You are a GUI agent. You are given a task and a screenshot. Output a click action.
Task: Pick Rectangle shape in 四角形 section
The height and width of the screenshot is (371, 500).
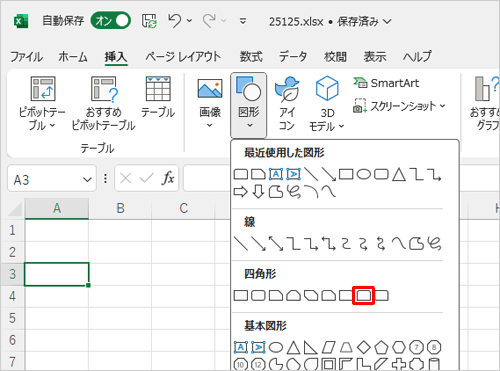[241, 296]
